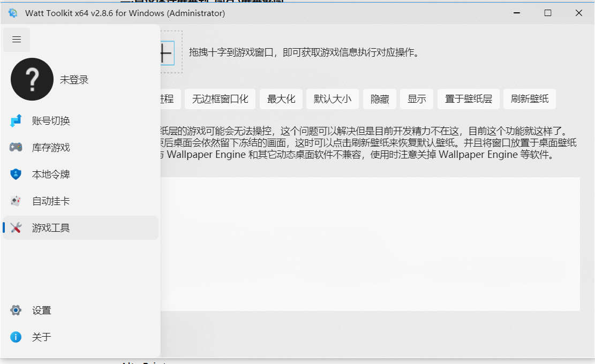Select the 账号切换 account switch icon
Image resolution: width=595 pixels, height=364 pixels.
coord(16,120)
